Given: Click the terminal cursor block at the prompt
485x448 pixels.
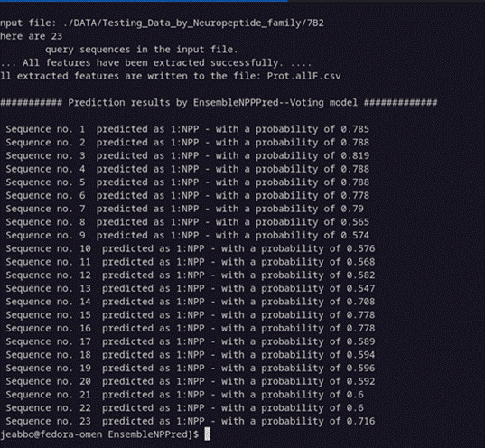Looking at the screenshot, I should [x=207, y=434].
